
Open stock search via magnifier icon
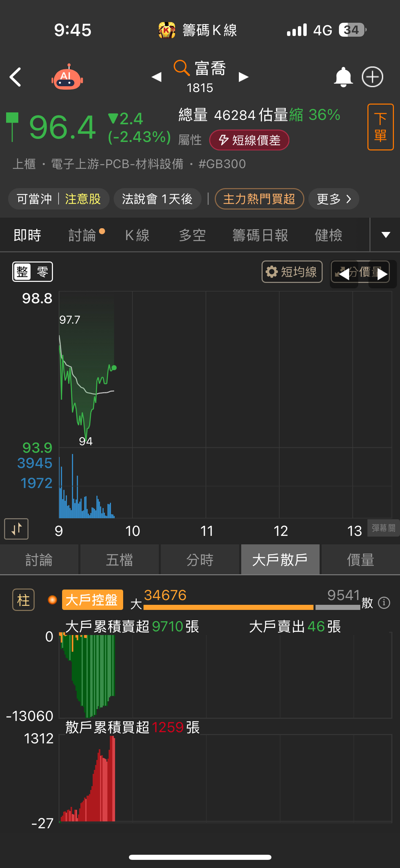[x=182, y=68]
